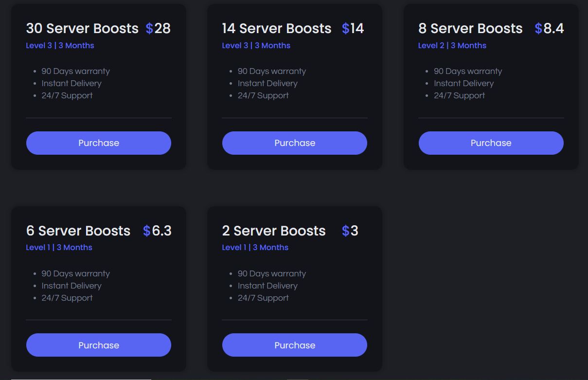The width and height of the screenshot is (588, 380).
Task: Click "Instant Delivery" on the 14 boosts card
Action: pos(267,83)
